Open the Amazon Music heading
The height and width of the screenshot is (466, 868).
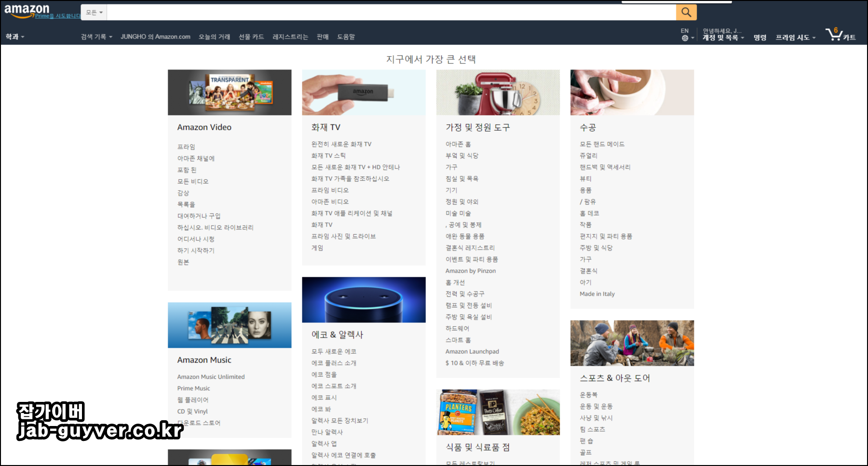pyautogui.click(x=204, y=360)
